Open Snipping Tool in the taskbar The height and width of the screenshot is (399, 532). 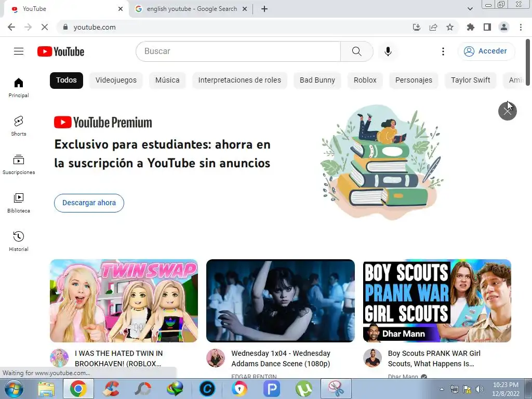(336, 389)
